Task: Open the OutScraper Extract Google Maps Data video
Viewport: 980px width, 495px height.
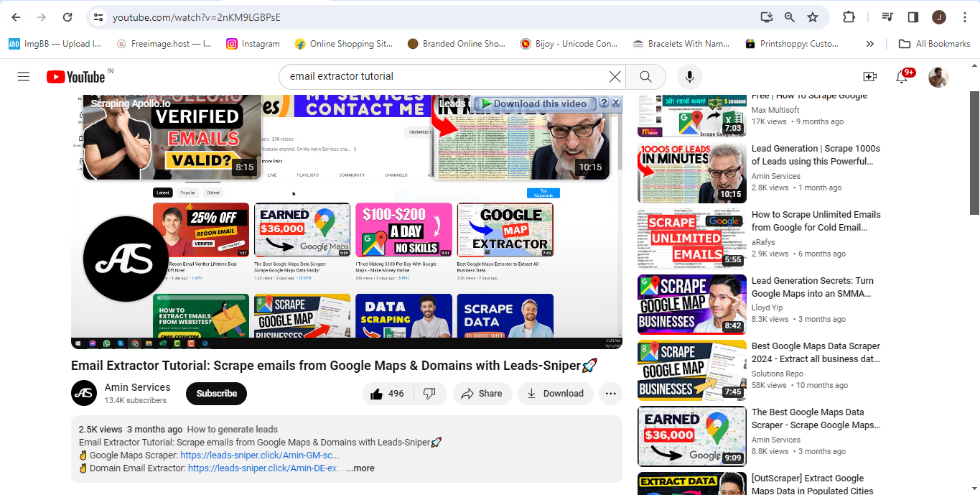Action: point(812,485)
